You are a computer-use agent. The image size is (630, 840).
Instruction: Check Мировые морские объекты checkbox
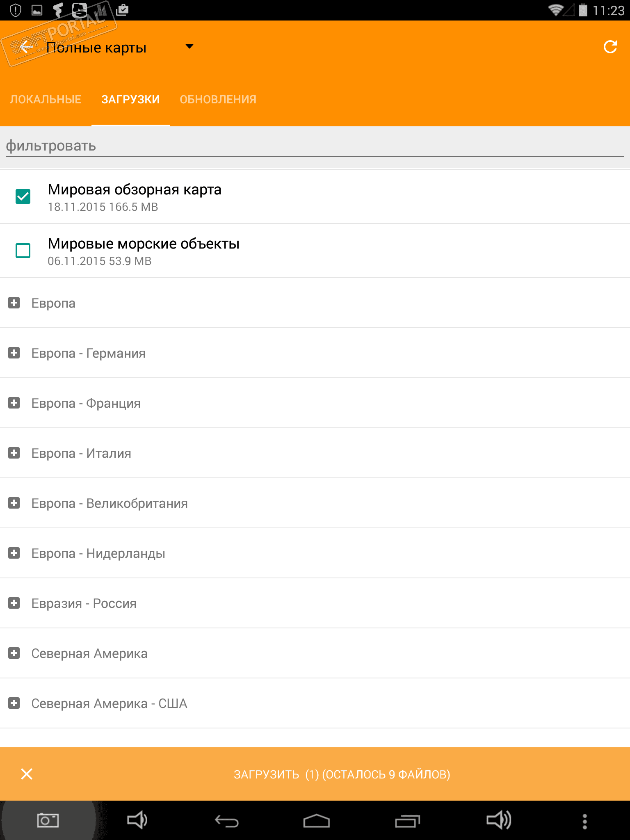tap(23, 251)
